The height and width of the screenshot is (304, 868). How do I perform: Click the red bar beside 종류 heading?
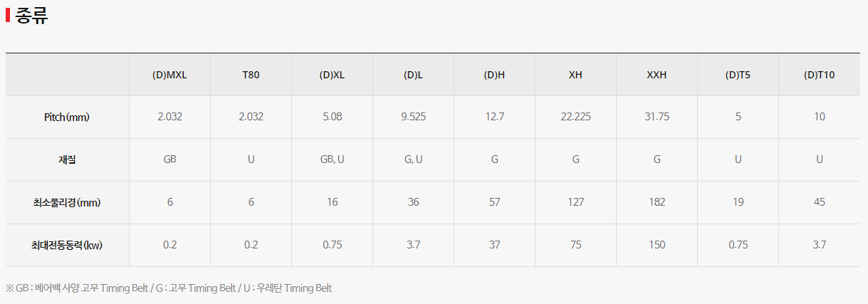coord(8,16)
